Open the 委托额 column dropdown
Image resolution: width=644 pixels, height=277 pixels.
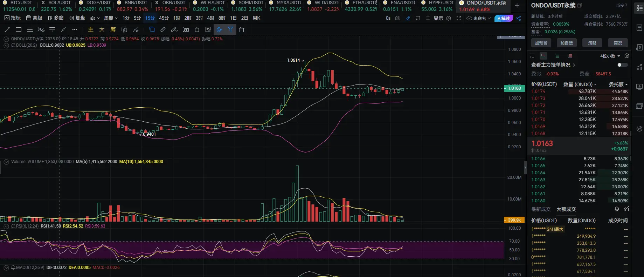pyautogui.click(x=618, y=85)
